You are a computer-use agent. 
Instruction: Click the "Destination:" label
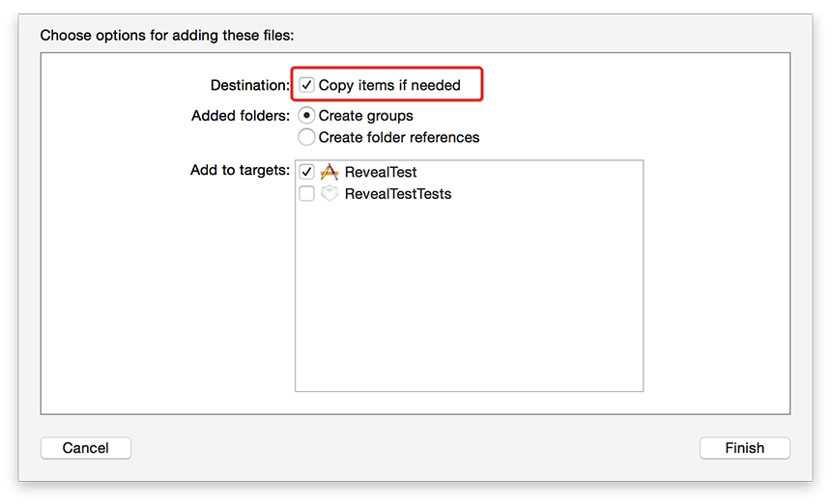click(x=250, y=85)
